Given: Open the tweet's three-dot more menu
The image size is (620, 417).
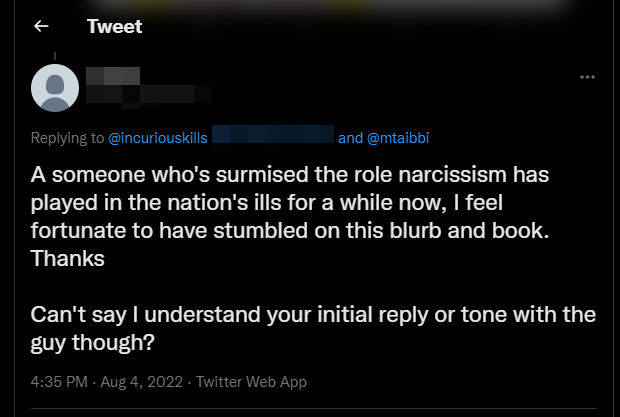Looking at the screenshot, I should coord(588,77).
